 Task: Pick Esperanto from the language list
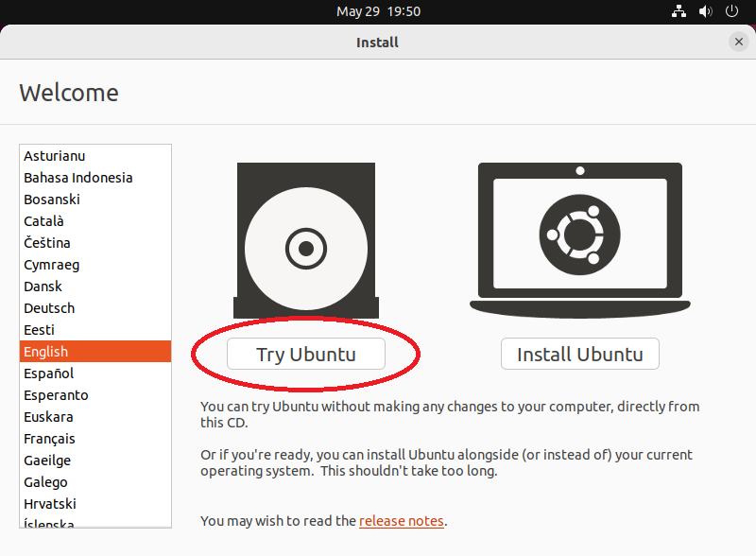[95, 395]
